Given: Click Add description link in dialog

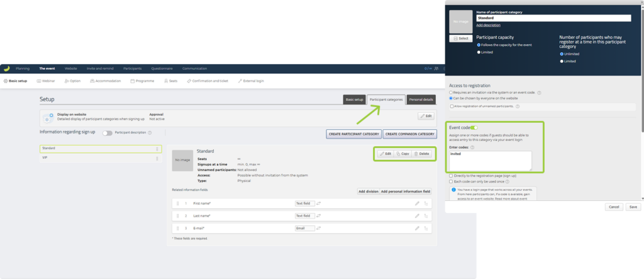Looking at the screenshot, I should (x=488, y=25).
